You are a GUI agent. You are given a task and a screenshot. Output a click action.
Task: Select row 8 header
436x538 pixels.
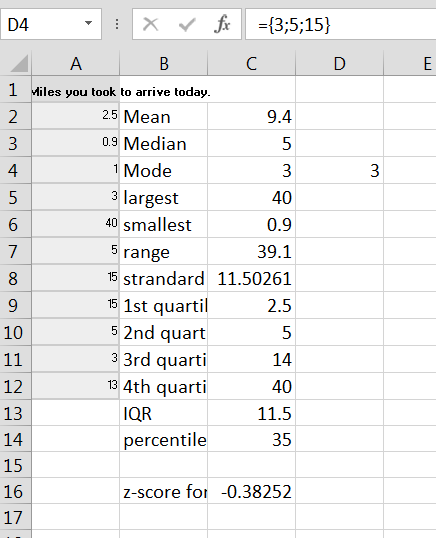[15, 278]
